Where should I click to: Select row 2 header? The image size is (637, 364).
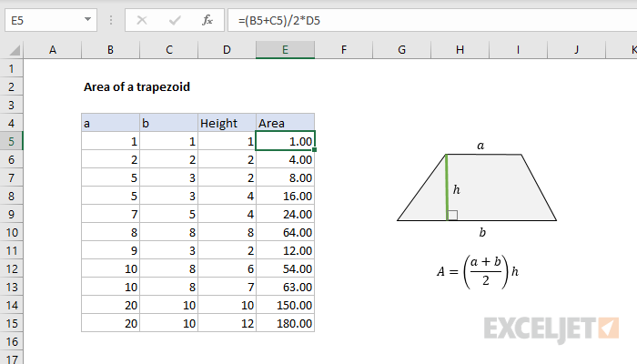point(11,87)
